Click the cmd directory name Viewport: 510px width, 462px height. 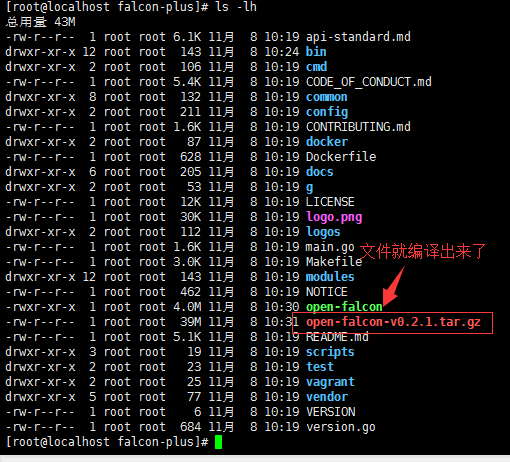click(316, 67)
